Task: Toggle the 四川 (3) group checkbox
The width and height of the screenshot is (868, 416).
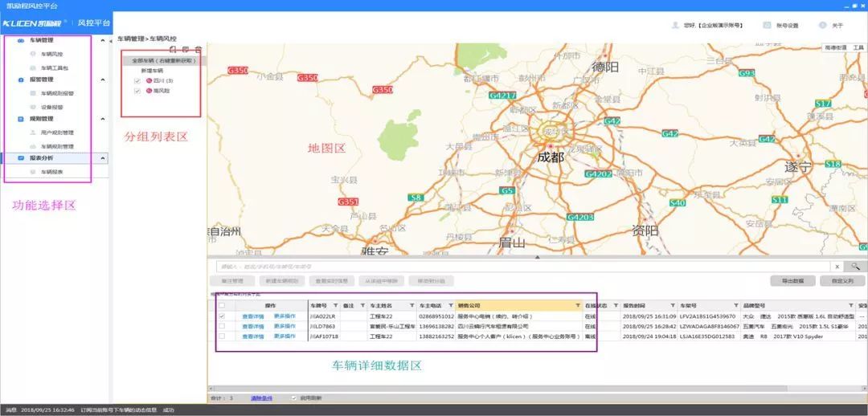Action: [137, 80]
